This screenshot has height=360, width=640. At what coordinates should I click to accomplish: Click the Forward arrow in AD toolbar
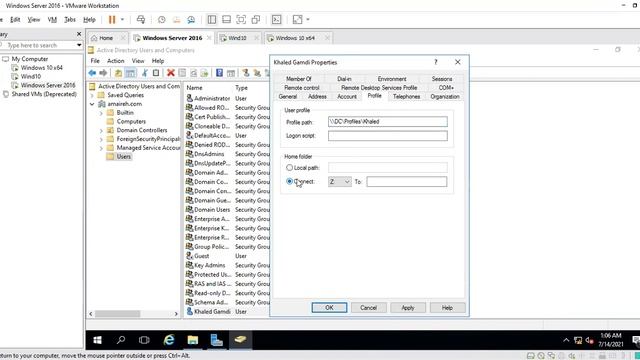point(103,73)
